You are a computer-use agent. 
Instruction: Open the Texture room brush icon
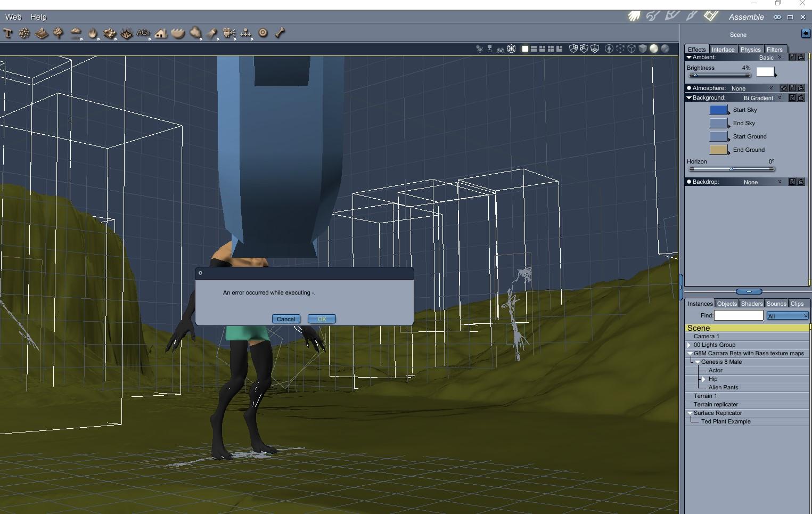coord(692,17)
